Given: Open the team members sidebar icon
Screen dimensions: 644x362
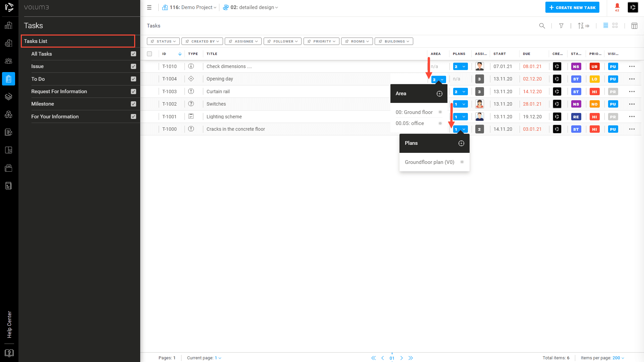Looking at the screenshot, I should tap(9, 61).
